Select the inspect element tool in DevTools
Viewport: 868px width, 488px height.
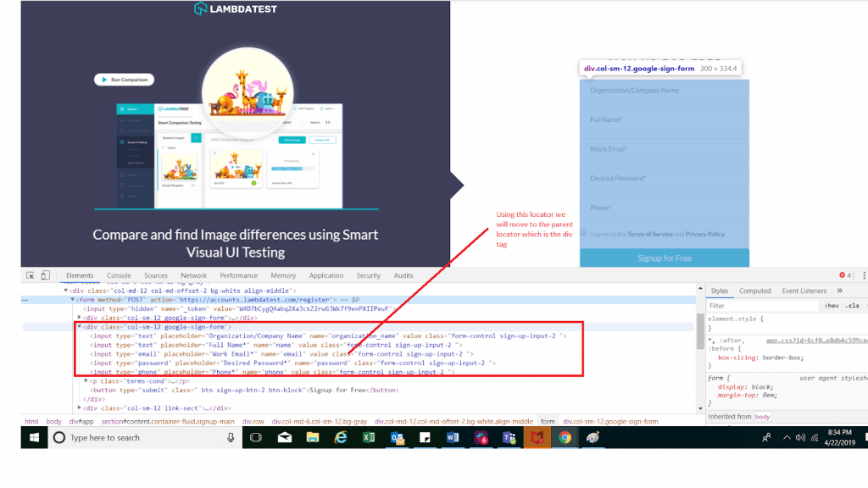point(31,275)
